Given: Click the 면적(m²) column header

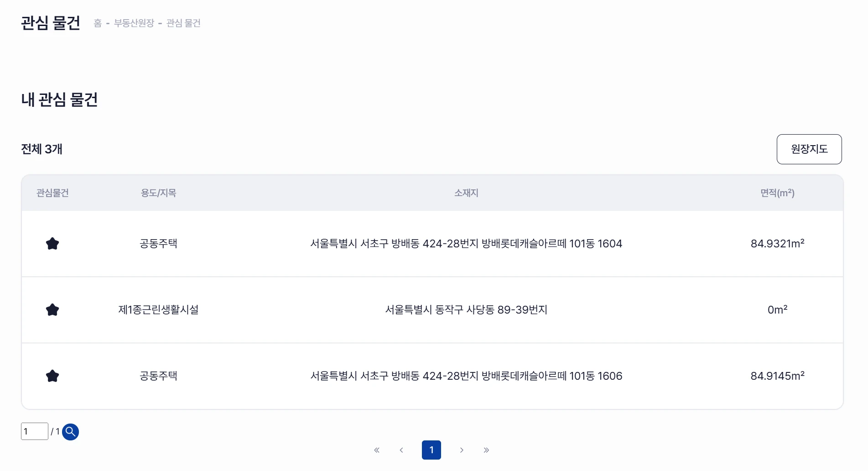Looking at the screenshot, I should [x=777, y=193].
